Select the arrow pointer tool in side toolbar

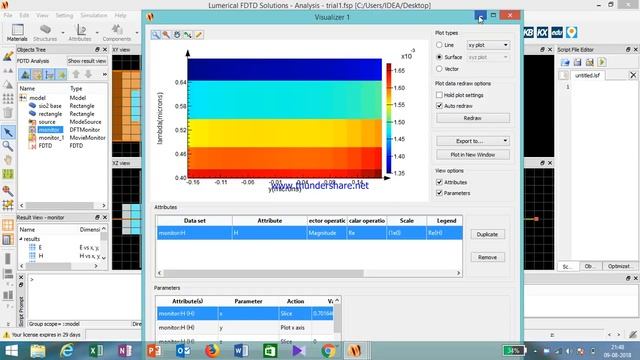coord(8,132)
